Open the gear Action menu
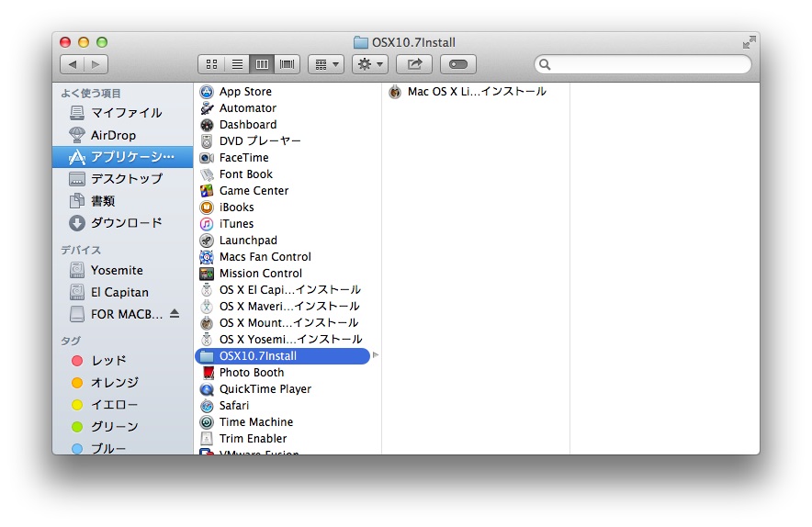The height and width of the screenshot is (527, 812). pos(370,64)
